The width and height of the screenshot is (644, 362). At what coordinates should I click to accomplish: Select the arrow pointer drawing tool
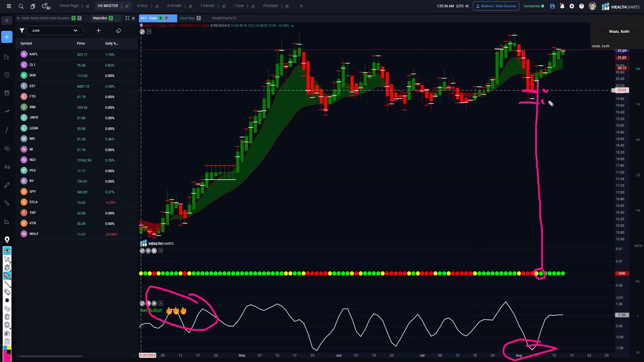[7, 259]
